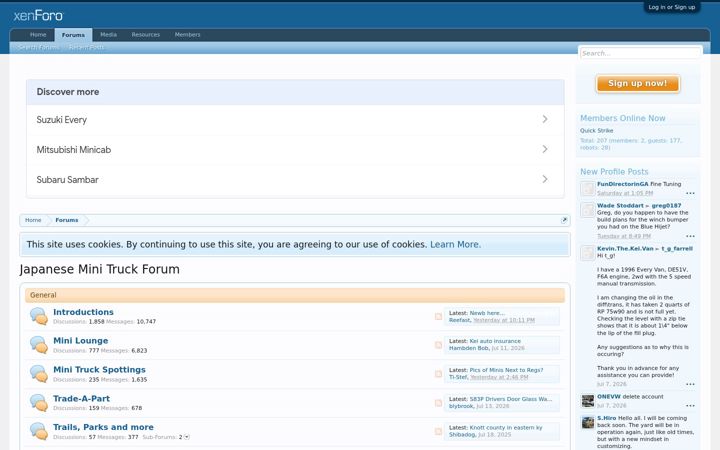The height and width of the screenshot is (450, 720).
Task: Open the Mini Truck Spottings bubble icon
Action: (x=39, y=374)
